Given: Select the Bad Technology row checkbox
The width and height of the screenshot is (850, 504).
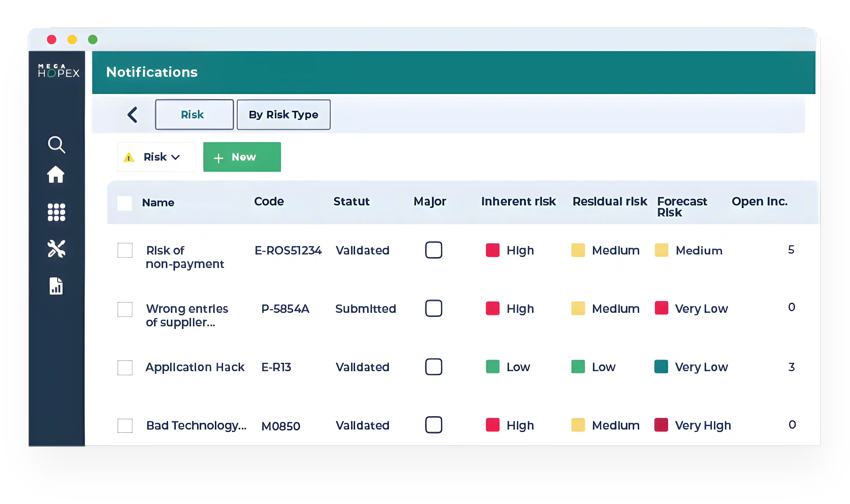Looking at the screenshot, I should pos(125,426).
